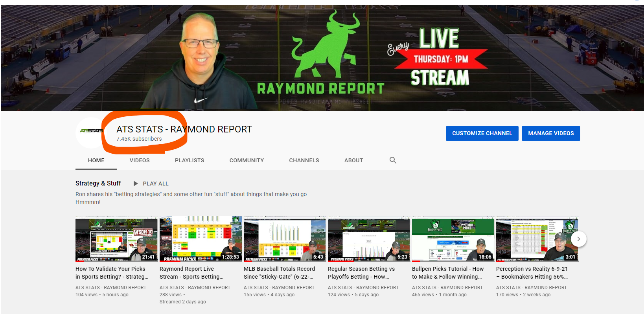644x314 pixels.
Task: Click the 'Streamed 2 days ago' text
Action: click(183, 302)
